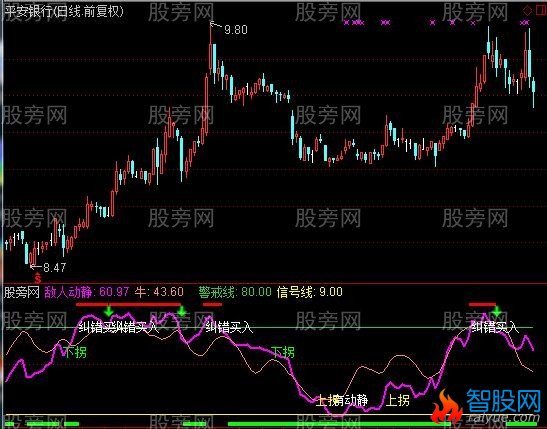The image size is (547, 429).
Task: Click the 纠错买入 label under the short middle red bar
Action: click(x=229, y=327)
